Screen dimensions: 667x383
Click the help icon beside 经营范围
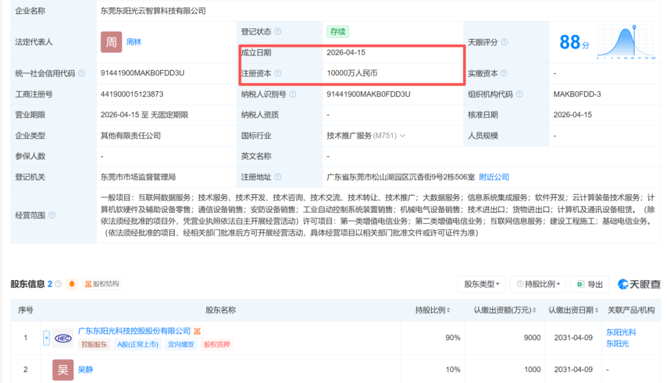(51, 215)
